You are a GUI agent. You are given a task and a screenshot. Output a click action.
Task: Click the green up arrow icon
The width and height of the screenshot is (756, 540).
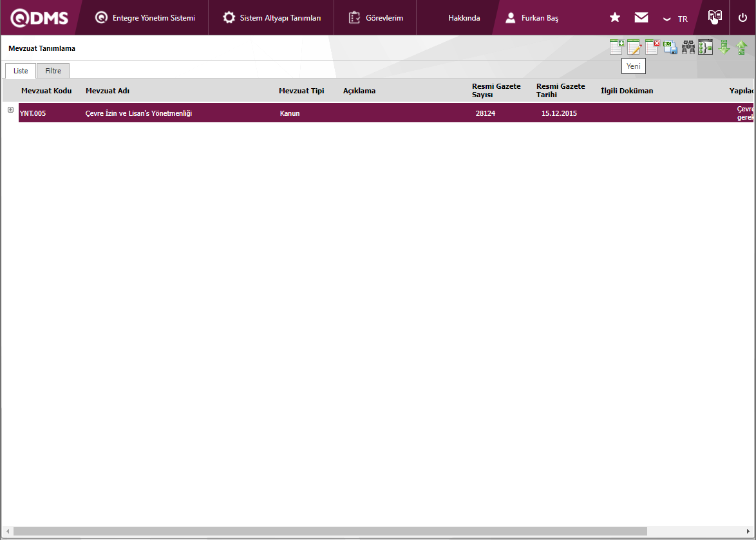(x=742, y=47)
